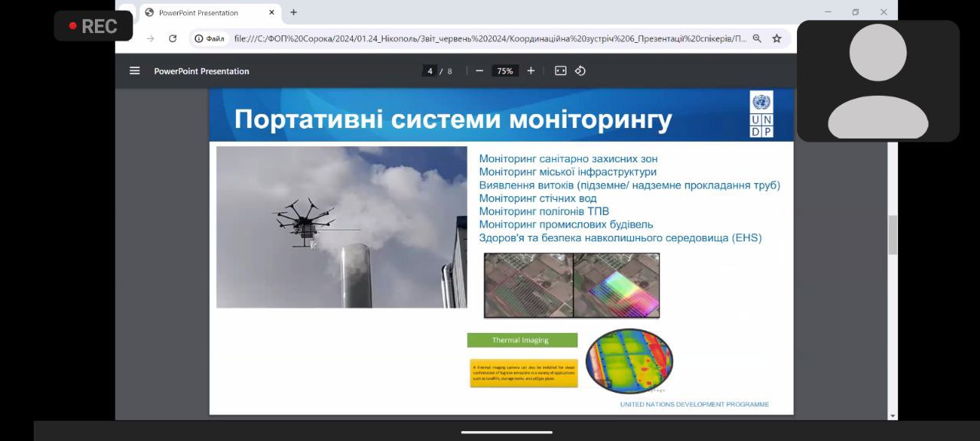Viewport: 980px width, 441px height.
Task: Click the fit to page icon
Action: [560, 70]
